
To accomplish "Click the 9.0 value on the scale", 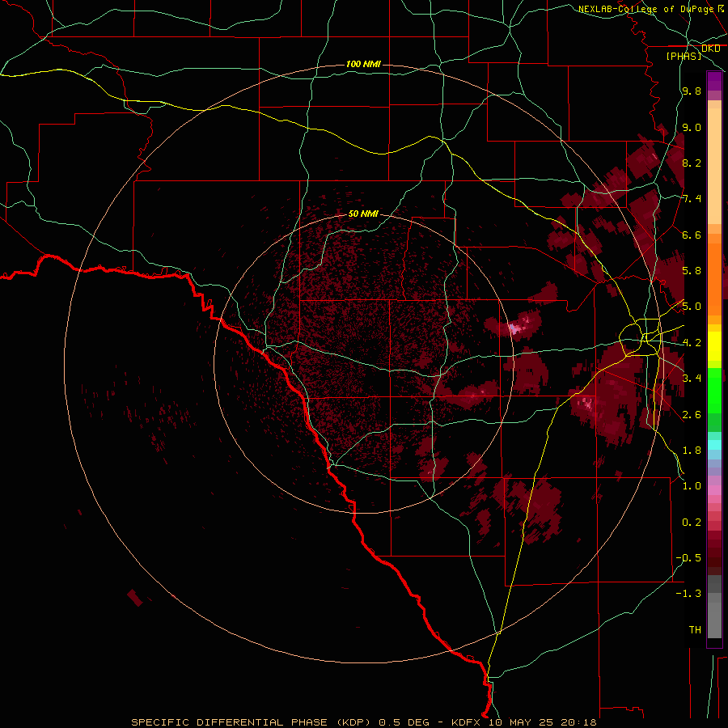I will 692,127.
